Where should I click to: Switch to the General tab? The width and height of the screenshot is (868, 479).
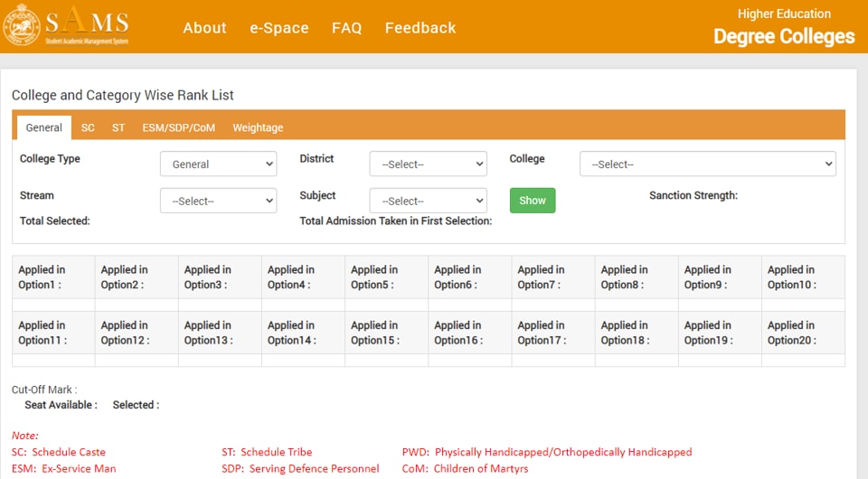point(43,127)
